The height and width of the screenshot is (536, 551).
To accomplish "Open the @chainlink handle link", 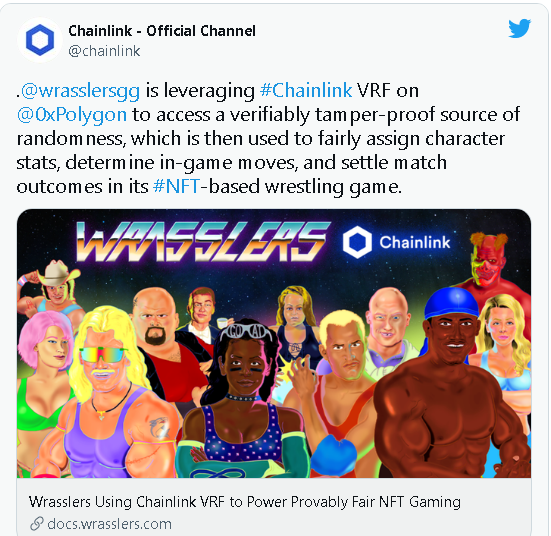I will tap(104, 51).
